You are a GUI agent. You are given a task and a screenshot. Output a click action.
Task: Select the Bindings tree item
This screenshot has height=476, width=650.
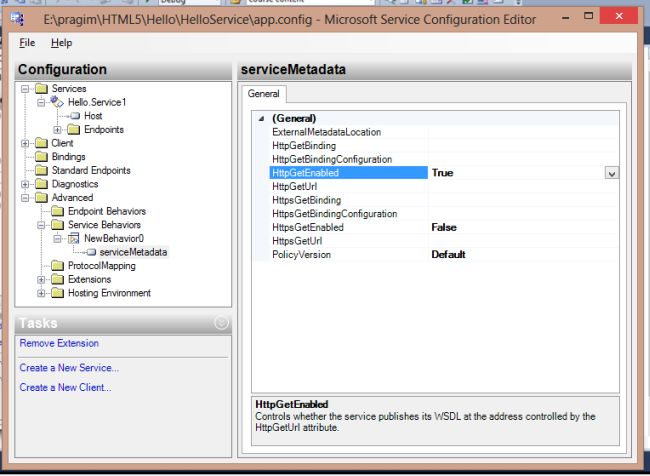click(x=68, y=157)
